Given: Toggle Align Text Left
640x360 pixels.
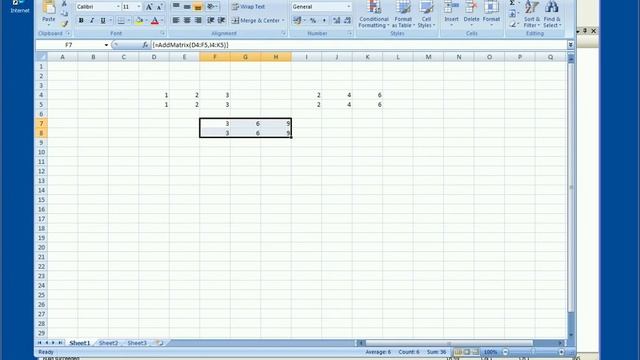Looking at the screenshot, I should [176, 20].
